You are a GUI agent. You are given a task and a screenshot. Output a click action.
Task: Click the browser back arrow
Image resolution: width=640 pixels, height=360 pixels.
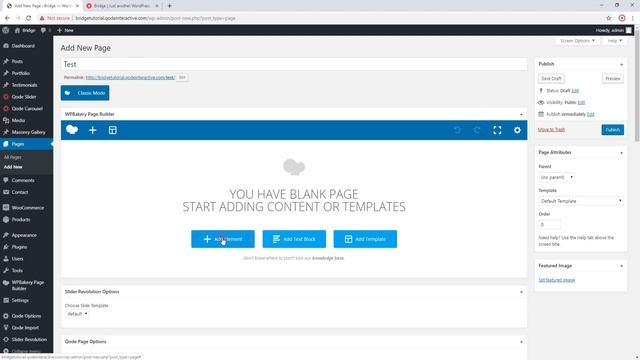click(7, 18)
